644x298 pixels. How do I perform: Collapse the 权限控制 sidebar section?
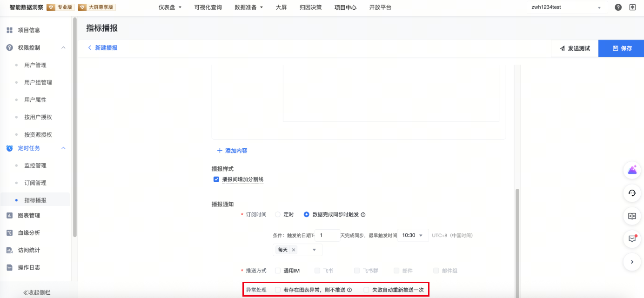64,47
